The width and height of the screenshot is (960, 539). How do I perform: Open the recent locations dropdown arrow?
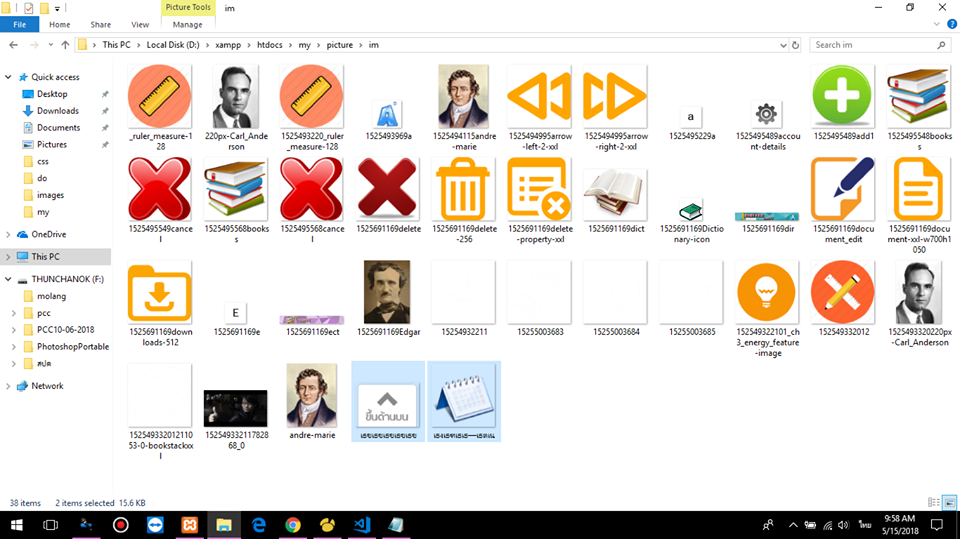(x=50, y=45)
